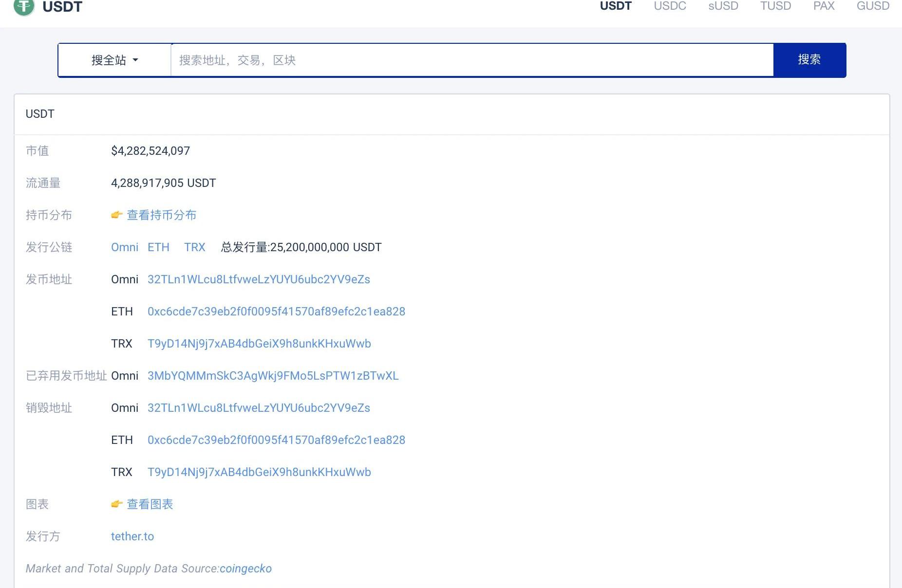902x588 pixels.
Task: Click the 发行方 label
Action: click(43, 536)
